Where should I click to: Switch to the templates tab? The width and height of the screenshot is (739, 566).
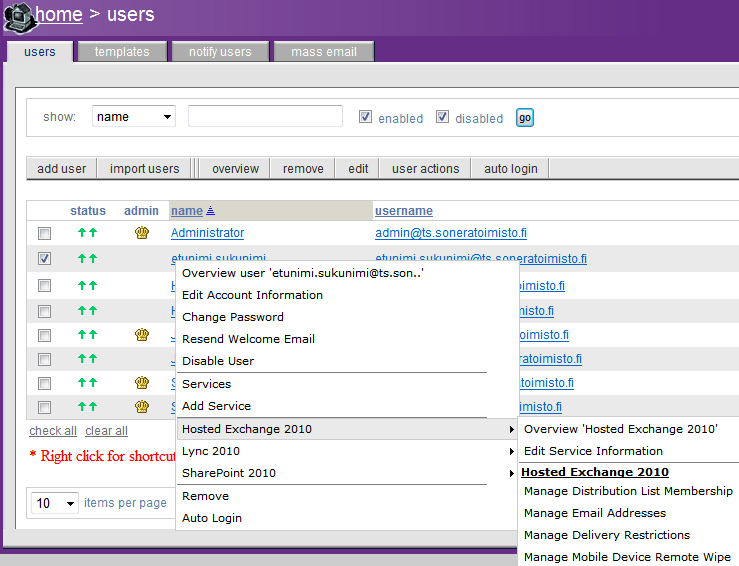(x=122, y=51)
